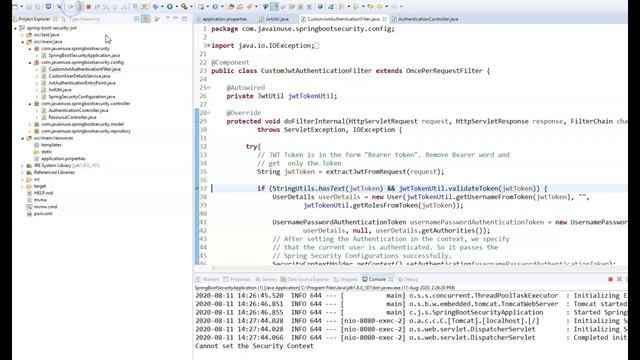Select AuthenticationController.java in Project Explorer tree
The width and height of the screenshot is (640, 360).
tap(78, 110)
